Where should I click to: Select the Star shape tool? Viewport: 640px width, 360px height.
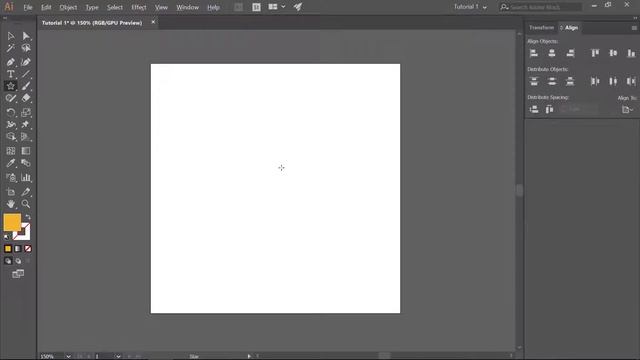pyautogui.click(x=11, y=86)
